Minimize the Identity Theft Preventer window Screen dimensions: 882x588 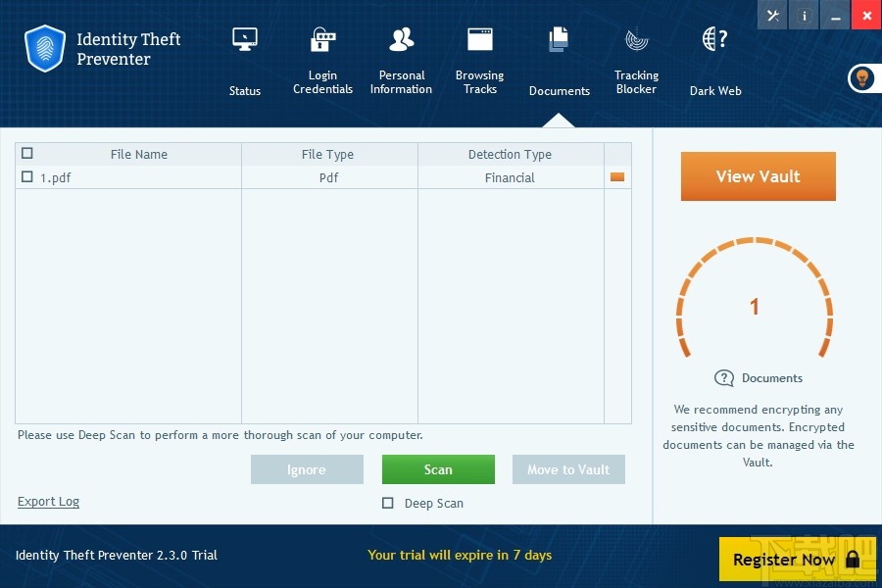(x=835, y=16)
